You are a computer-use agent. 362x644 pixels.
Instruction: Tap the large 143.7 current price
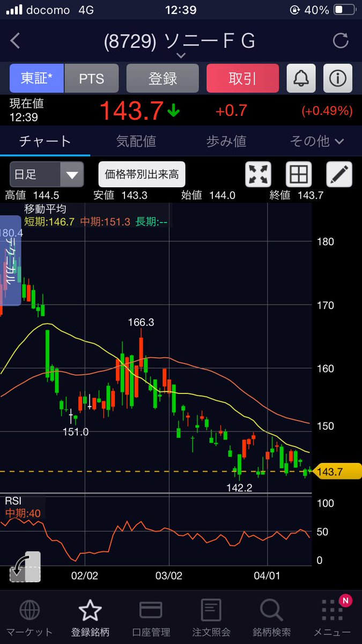[131, 111]
